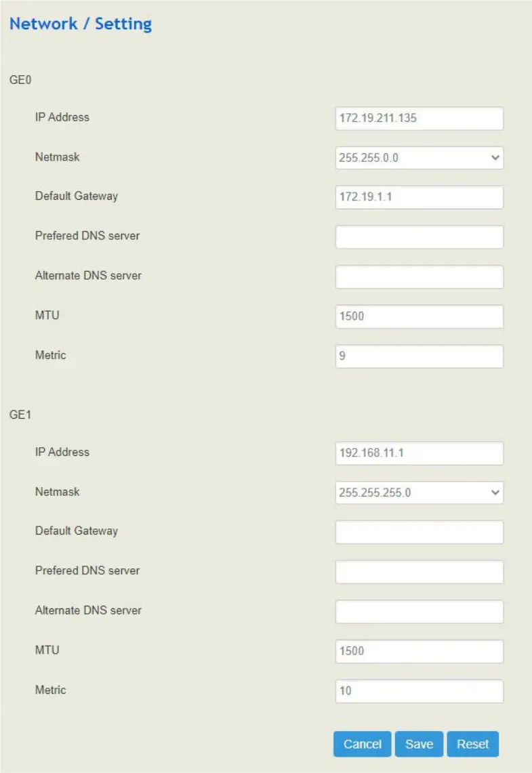Click the empty GE1 Default Gateway field
Viewport: 532px width, 773px height.
(x=419, y=532)
